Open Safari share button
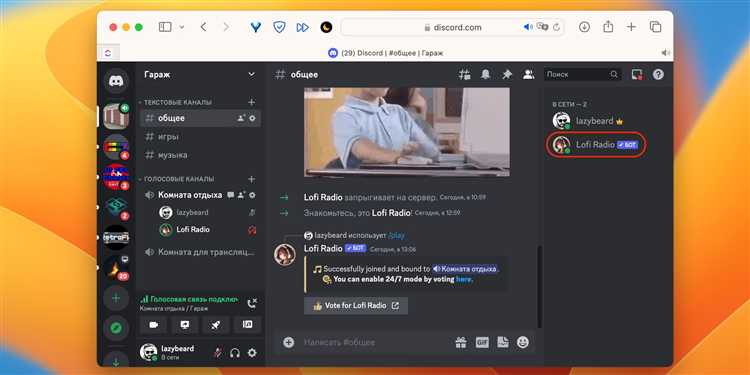The image size is (750, 375). pos(608,27)
